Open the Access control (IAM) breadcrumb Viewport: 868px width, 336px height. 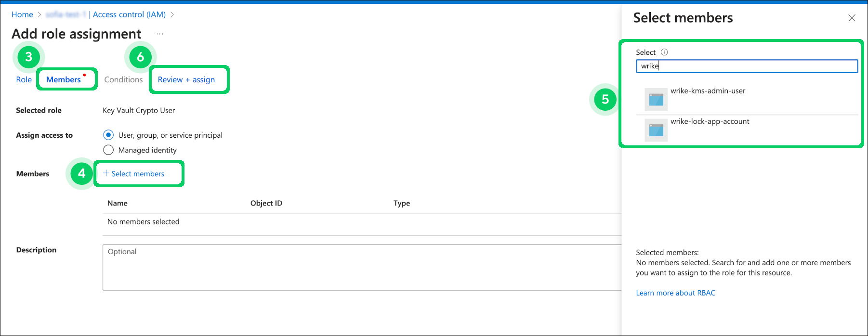click(x=129, y=14)
